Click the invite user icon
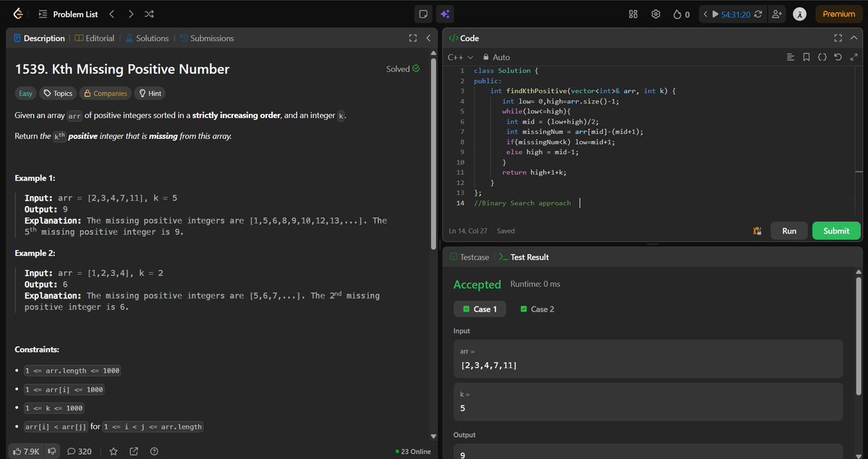Image resolution: width=868 pixels, height=459 pixels. click(777, 14)
